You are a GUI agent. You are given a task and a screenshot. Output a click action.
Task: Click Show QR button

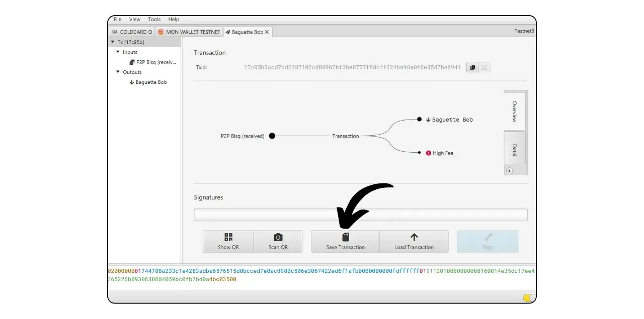coord(228,241)
